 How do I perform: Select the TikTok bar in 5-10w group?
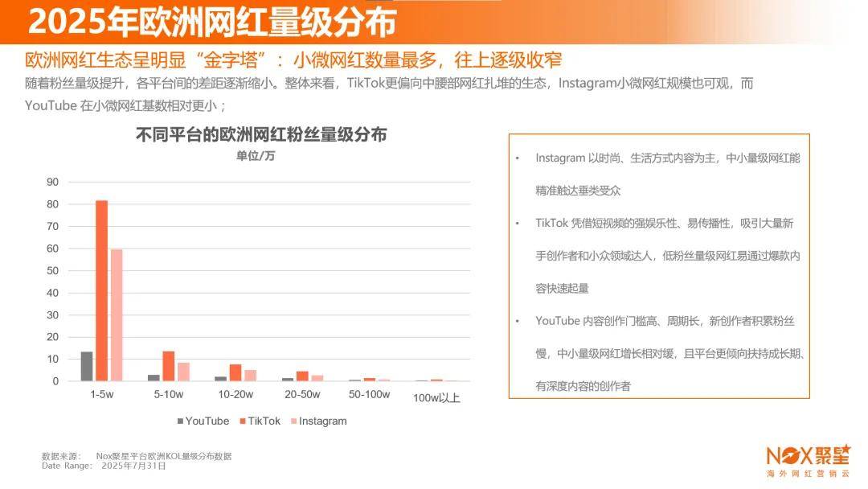168,366
